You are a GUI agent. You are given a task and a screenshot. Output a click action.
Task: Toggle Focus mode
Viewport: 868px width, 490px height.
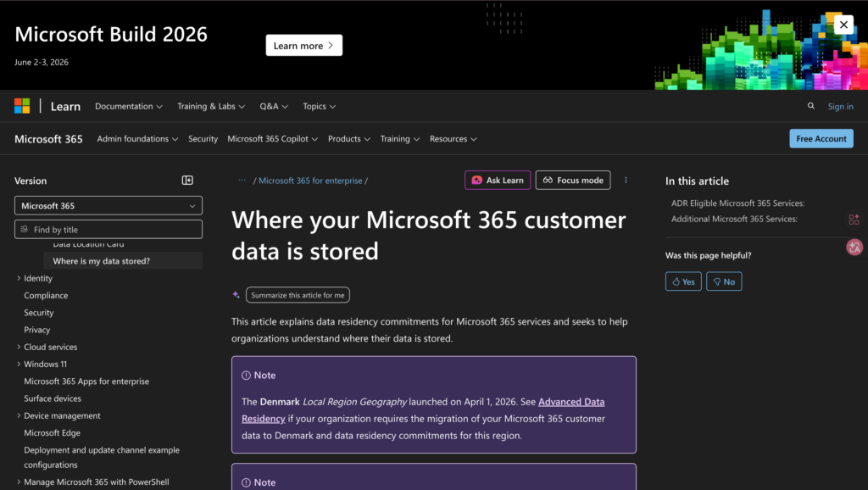click(573, 180)
